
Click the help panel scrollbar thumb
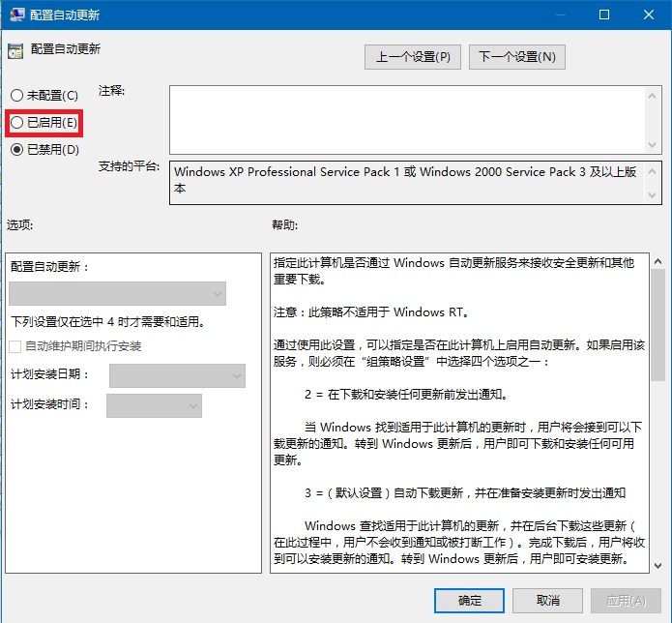[657, 325]
